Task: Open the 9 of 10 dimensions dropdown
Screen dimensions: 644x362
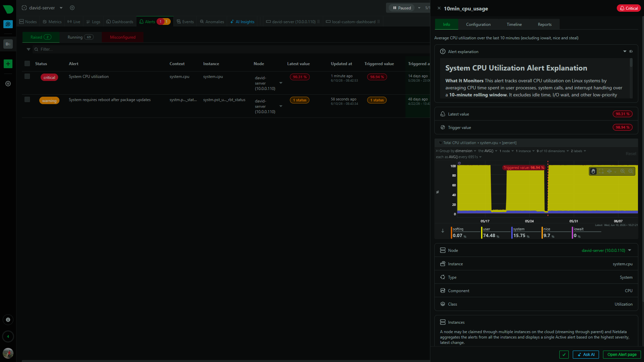Action: point(553,151)
